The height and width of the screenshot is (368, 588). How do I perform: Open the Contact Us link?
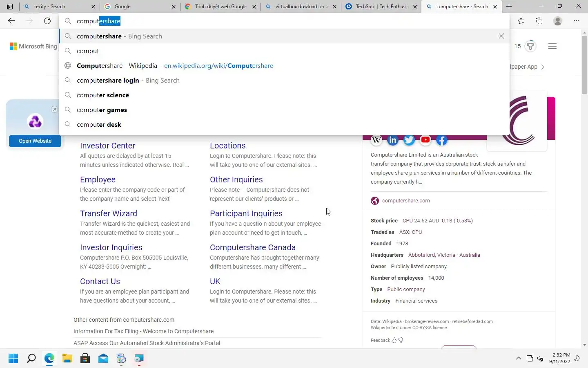(100, 281)
